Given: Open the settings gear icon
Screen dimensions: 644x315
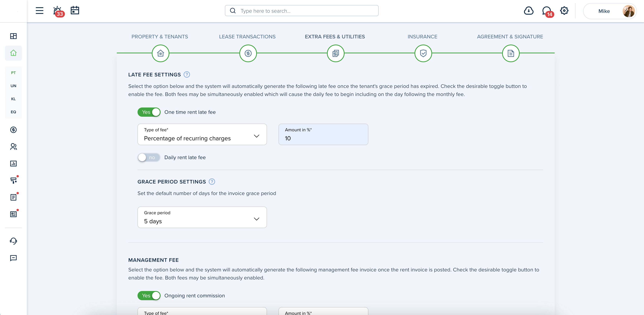Looking at the screenshot, I should tap(564, 11).
